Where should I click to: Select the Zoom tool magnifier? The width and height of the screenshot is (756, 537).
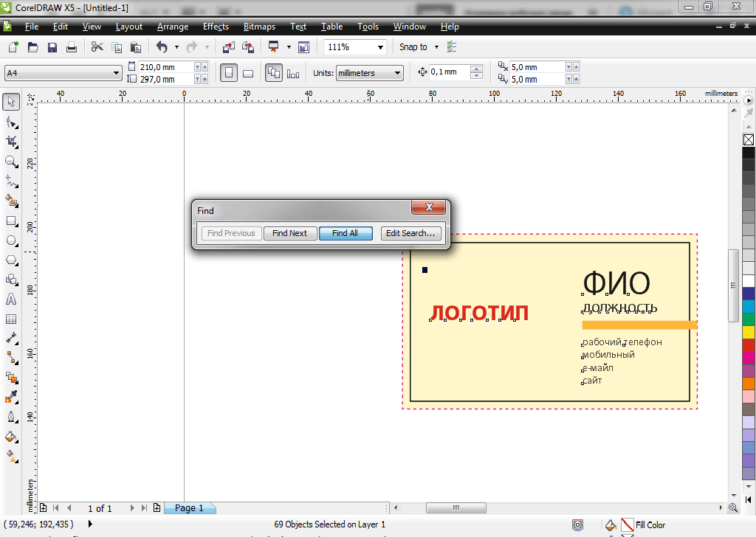point(11,161)
